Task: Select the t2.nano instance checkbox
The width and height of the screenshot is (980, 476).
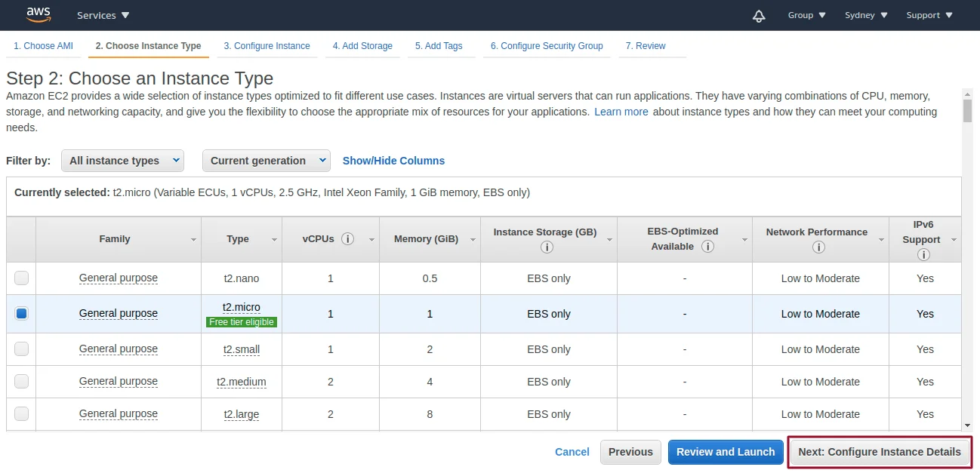Action: coord(22,278)
